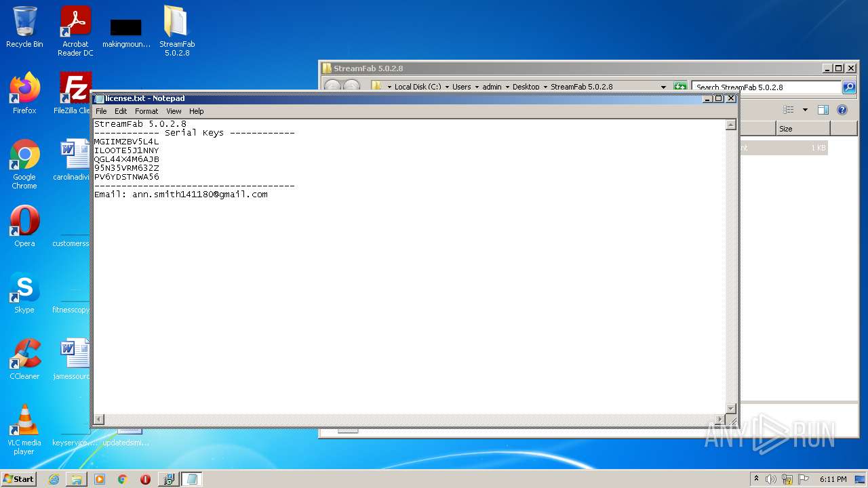
Task: Launch Skype from the desktop
Action: tap(24, 293)
